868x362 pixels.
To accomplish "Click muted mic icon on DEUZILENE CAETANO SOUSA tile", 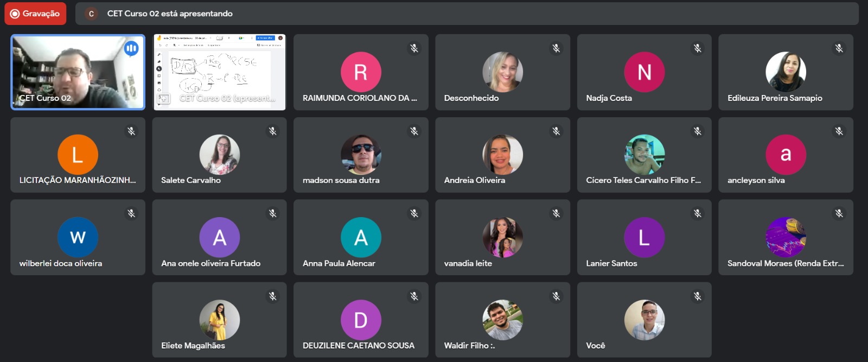I will (x=414, y=296).
